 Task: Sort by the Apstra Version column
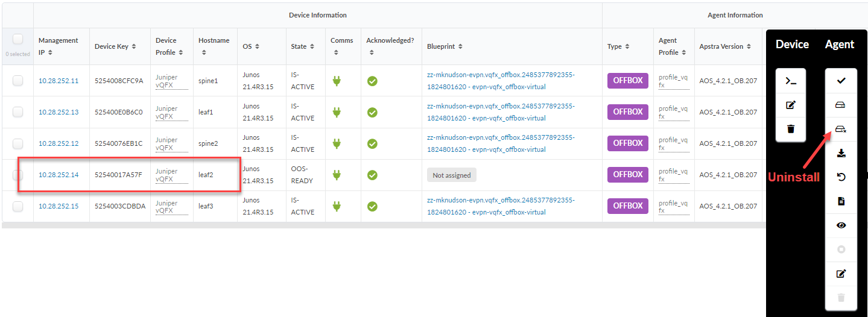(724, 46)
